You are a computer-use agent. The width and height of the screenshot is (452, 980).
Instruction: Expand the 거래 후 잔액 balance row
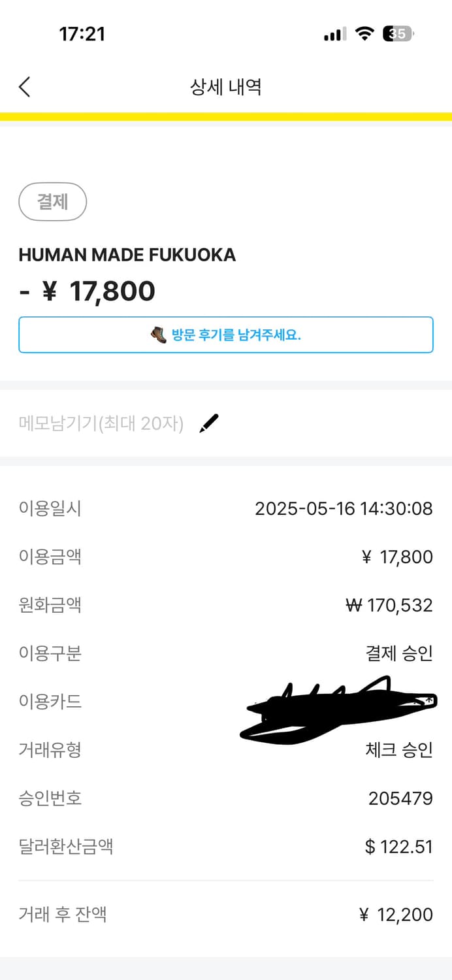tap(226, 915)
